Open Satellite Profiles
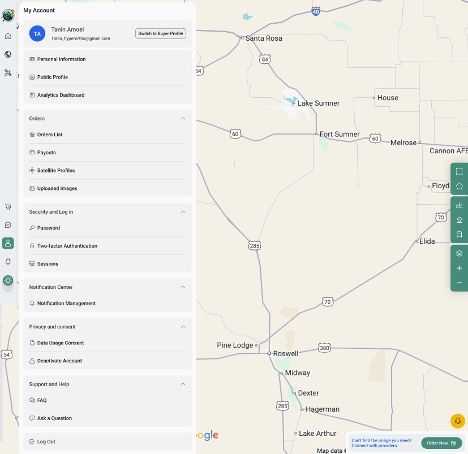The height and width of the screenshot is (454, 468). 107,170
